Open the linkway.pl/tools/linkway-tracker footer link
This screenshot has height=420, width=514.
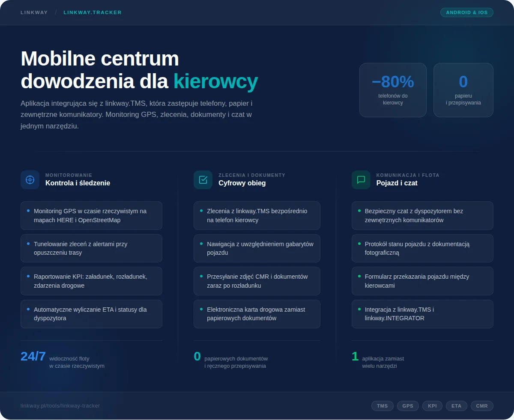60,406
